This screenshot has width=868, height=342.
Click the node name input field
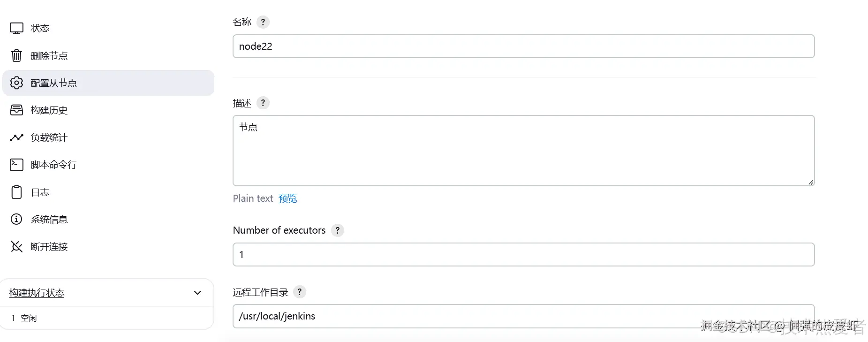(523, 46)
